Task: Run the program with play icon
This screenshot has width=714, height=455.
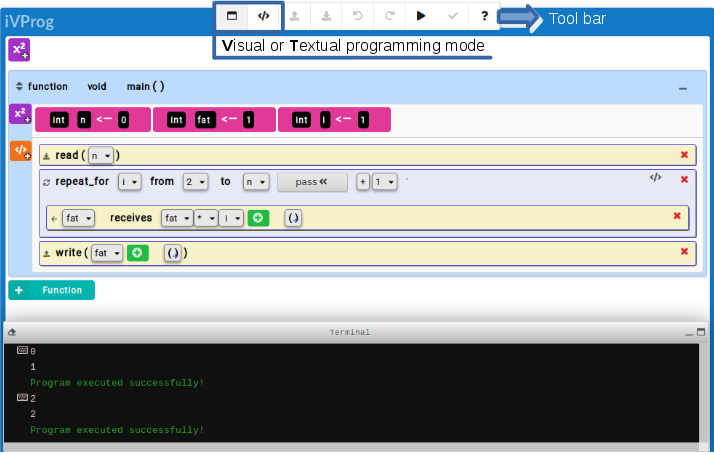Action: click(421, 16)
